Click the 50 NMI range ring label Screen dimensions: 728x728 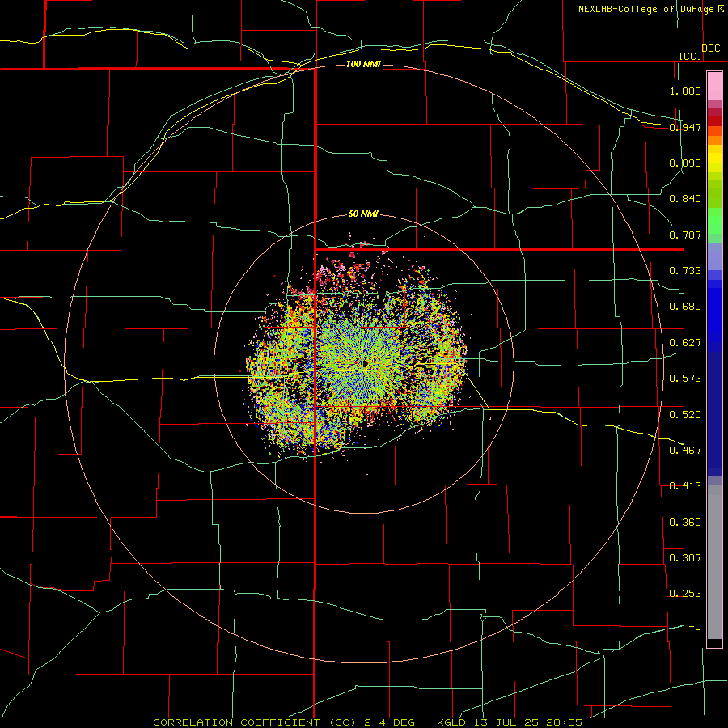coord(363,214)
